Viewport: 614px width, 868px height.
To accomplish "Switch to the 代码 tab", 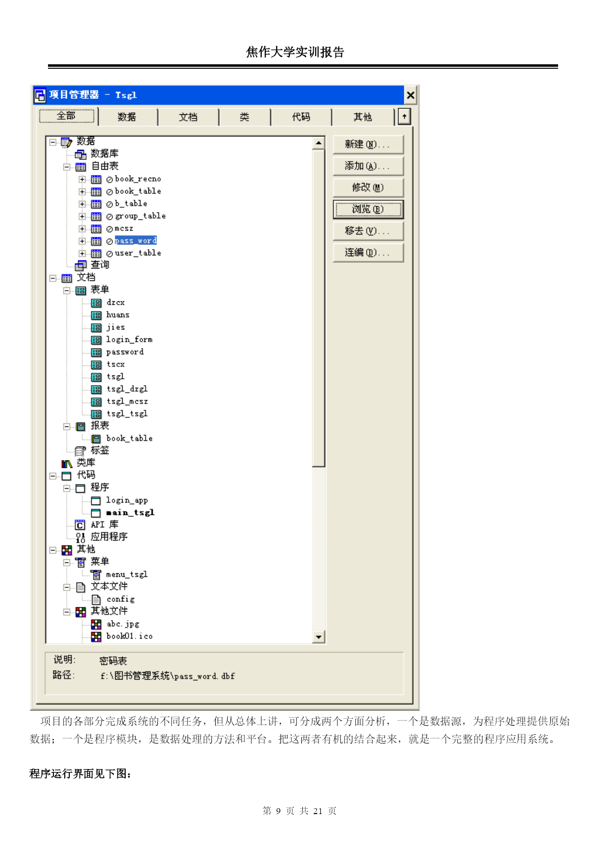I will pyautogui.click(x=301, y=117).
